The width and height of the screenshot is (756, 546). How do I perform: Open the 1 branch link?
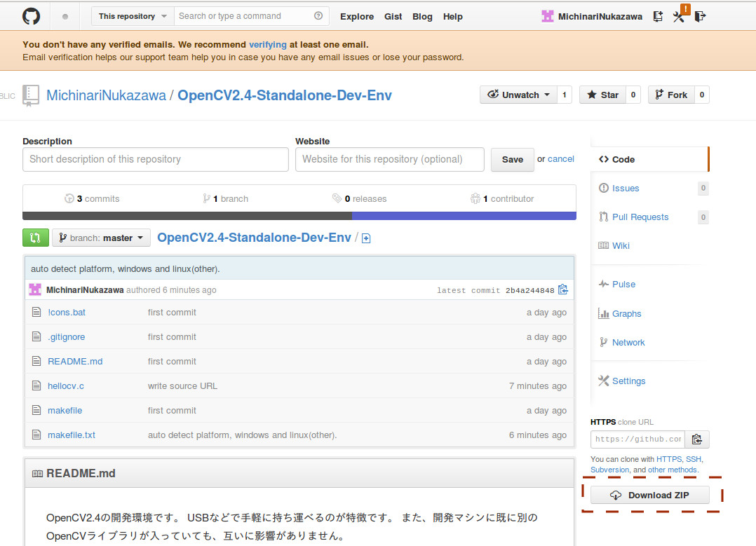[x=226, y=198]
